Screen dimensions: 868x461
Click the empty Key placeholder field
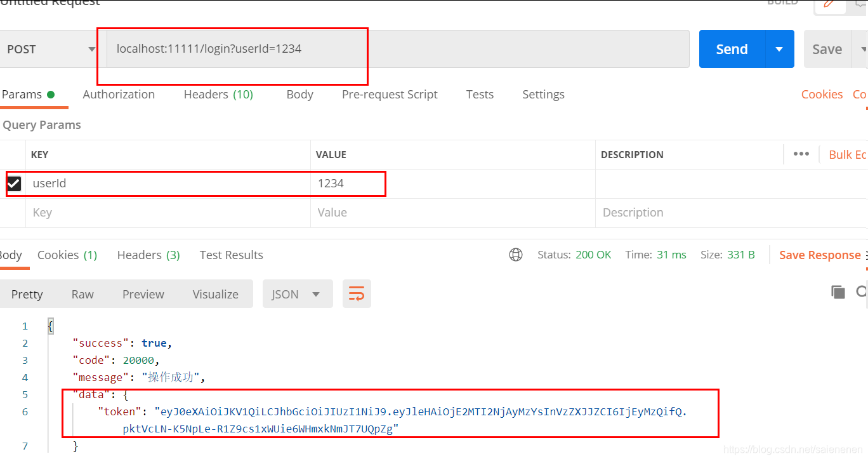[168, 213]
